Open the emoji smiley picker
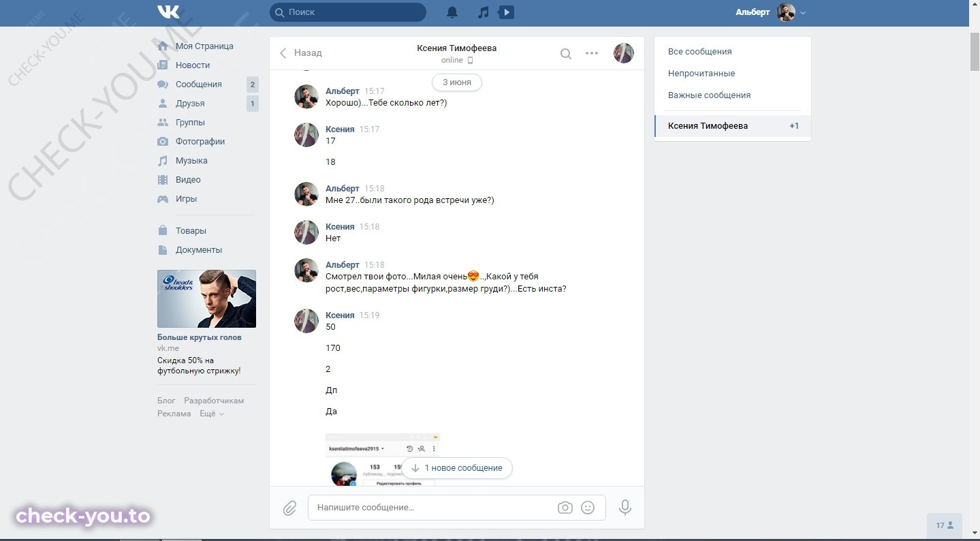The width and height of the screenshot is (980, 541). (588, 508)
